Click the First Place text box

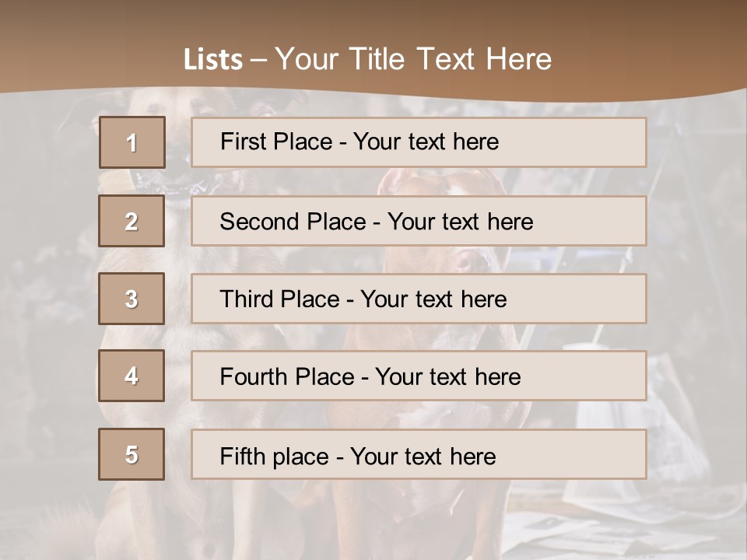tap(419, 142)
